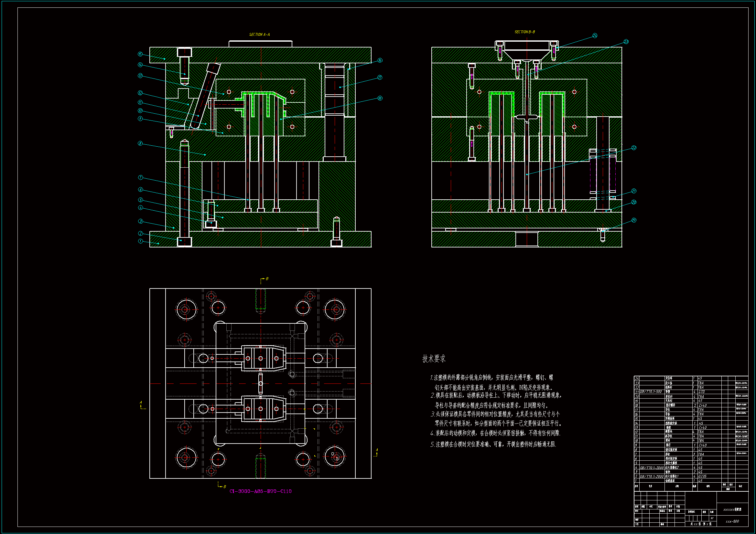Viewport: 756px width, 534px height.
Task: Select the xxxxxx装配图 title cell
Action: click(x=732, y=509)
